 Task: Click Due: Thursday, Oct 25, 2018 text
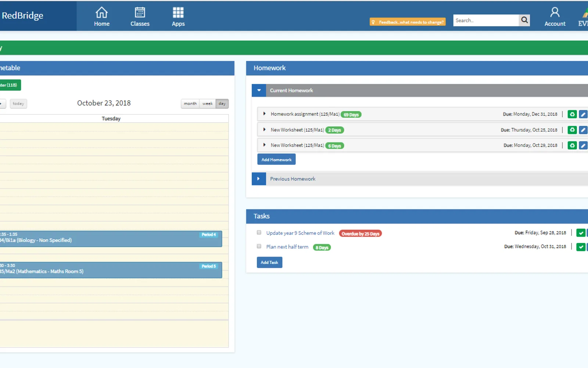coord(529,130)
